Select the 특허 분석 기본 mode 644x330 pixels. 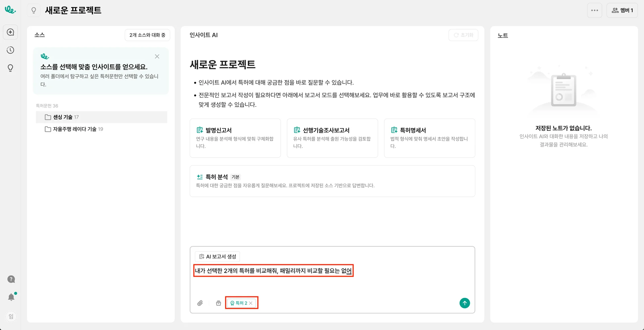(332, 181)
